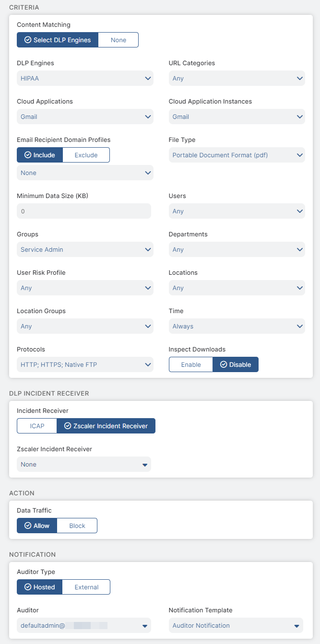Enable Inspect Downloads

(x=190, y=364)
